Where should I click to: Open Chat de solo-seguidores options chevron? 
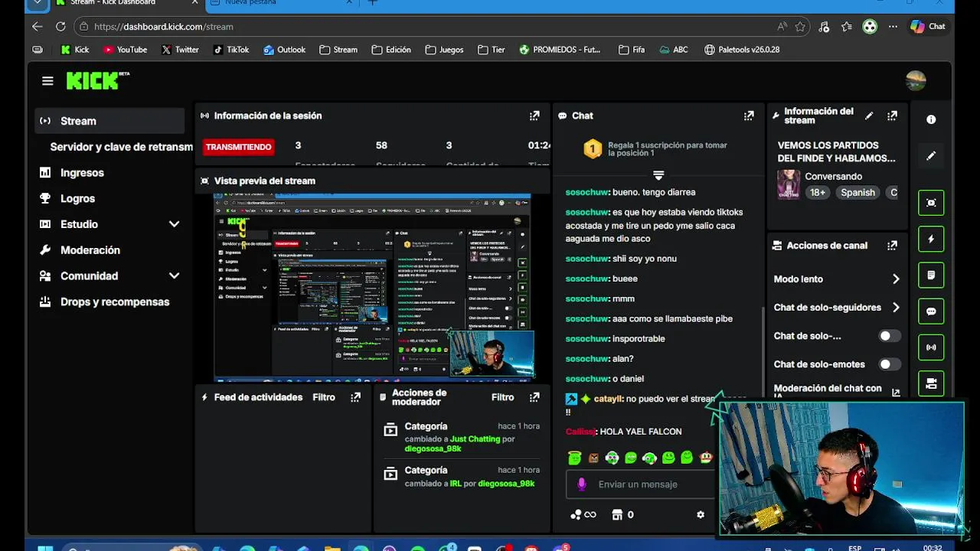896,308
